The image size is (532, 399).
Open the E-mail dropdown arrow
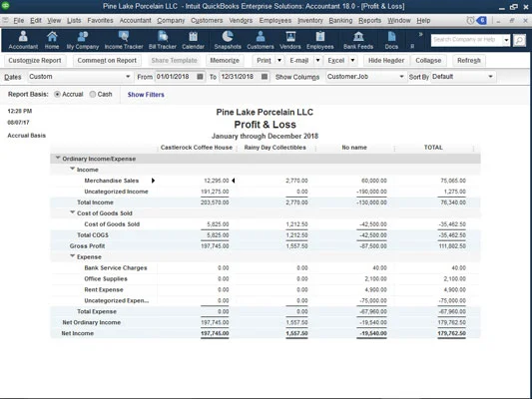318,60
